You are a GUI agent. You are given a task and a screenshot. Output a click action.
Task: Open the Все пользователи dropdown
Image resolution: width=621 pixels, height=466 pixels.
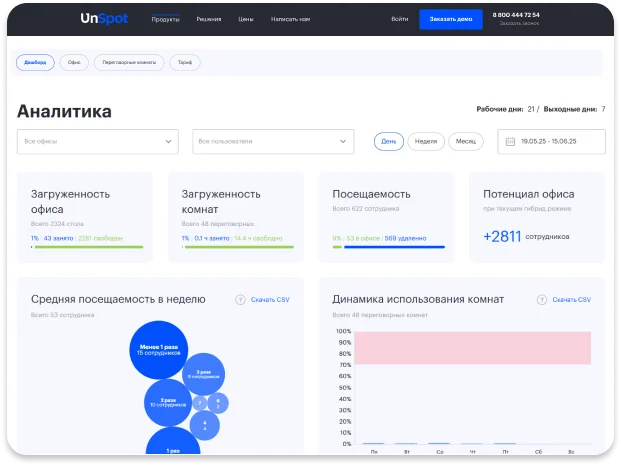[273, 141]
